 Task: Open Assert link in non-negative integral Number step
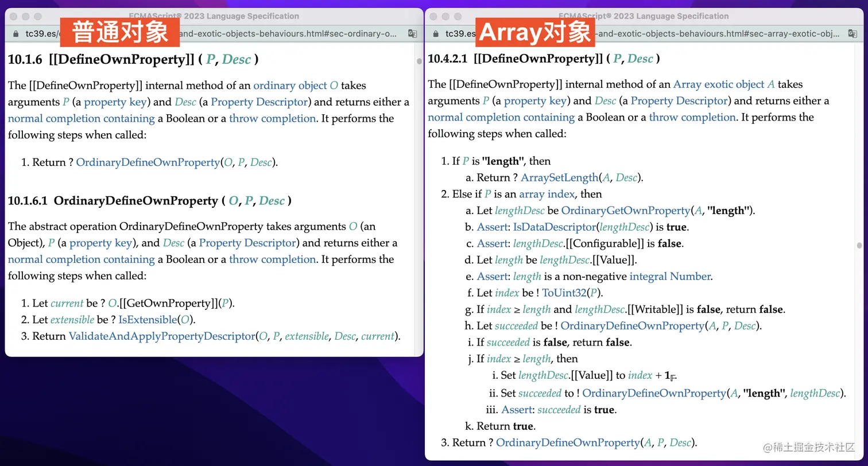493,277
